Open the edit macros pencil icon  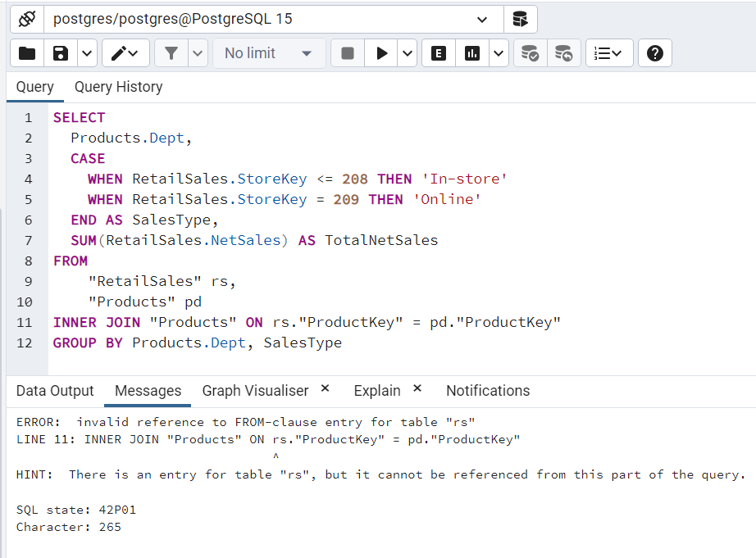(x=118, y=52)
